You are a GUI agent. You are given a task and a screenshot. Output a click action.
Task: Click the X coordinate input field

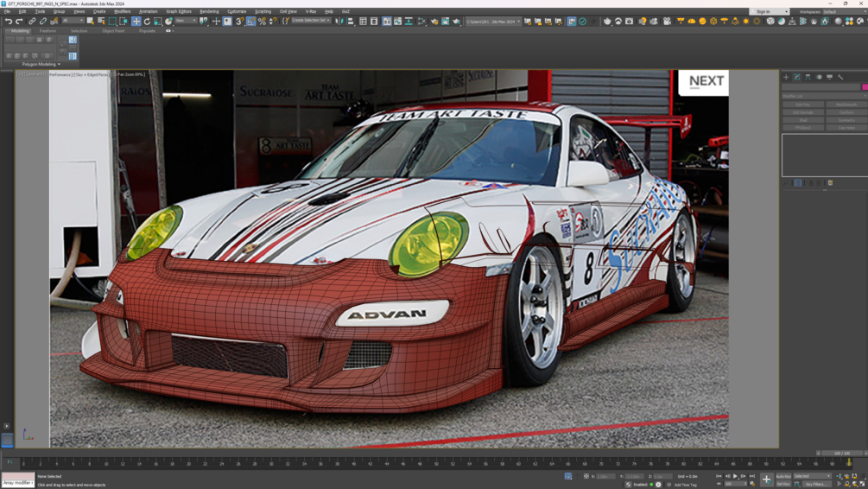[x=605, y=476]
